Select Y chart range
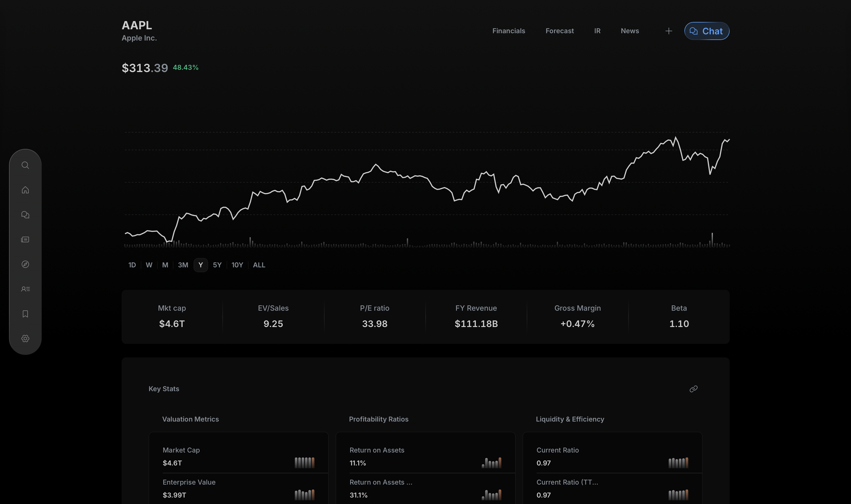Screen dimensions: 851x504 pos(201,265)
